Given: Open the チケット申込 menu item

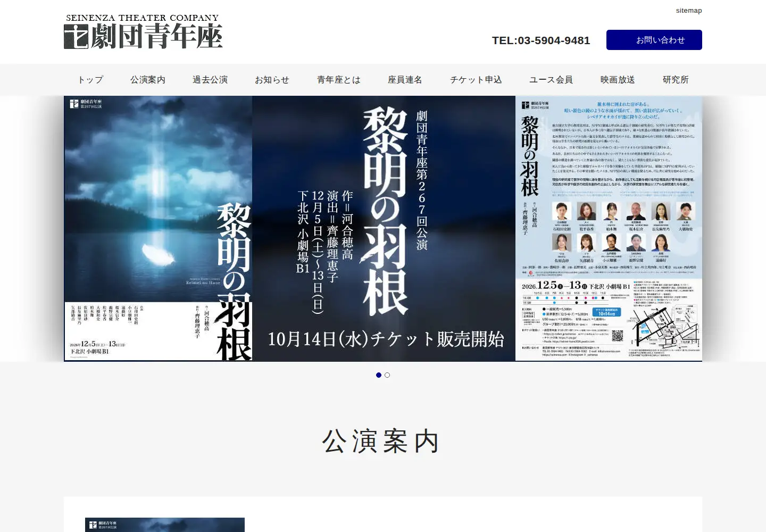Looking at the screenshot, I should [476, 80].
